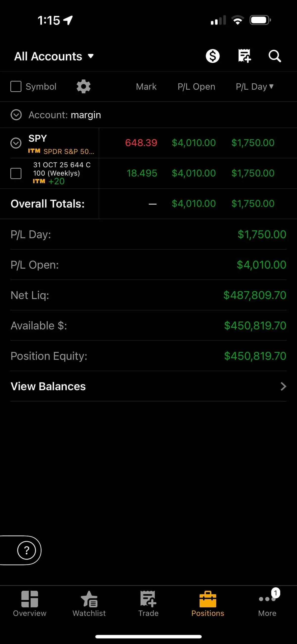Switch to the Watchlist tab
This screenshot has width=297, height=644.
(89, 603)
